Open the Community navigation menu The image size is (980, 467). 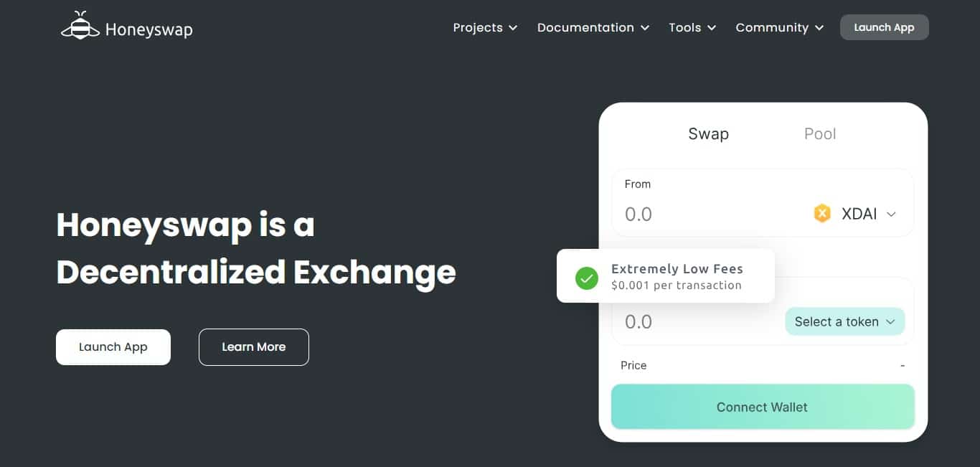point(772,27)
